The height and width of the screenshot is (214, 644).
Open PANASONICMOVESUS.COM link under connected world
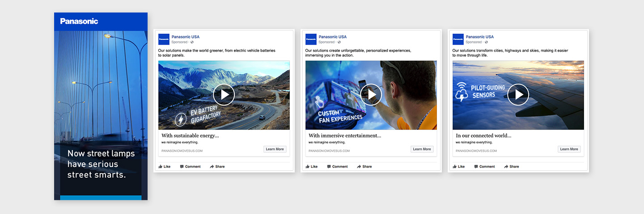476,151
